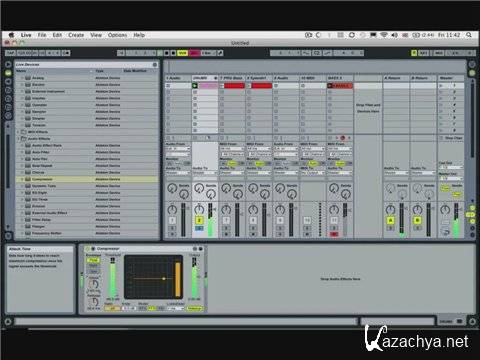Image resolution: width=480 pixels, height=360 pixels.
Task: Open the Plug-In Devices browser icon
Action: pos(9,81)
